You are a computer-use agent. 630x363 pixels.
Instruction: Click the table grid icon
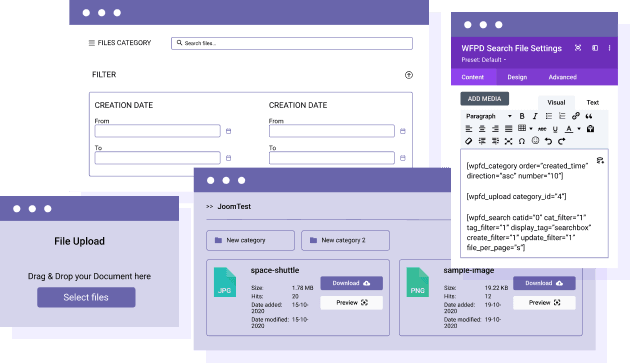coord(522,128)
